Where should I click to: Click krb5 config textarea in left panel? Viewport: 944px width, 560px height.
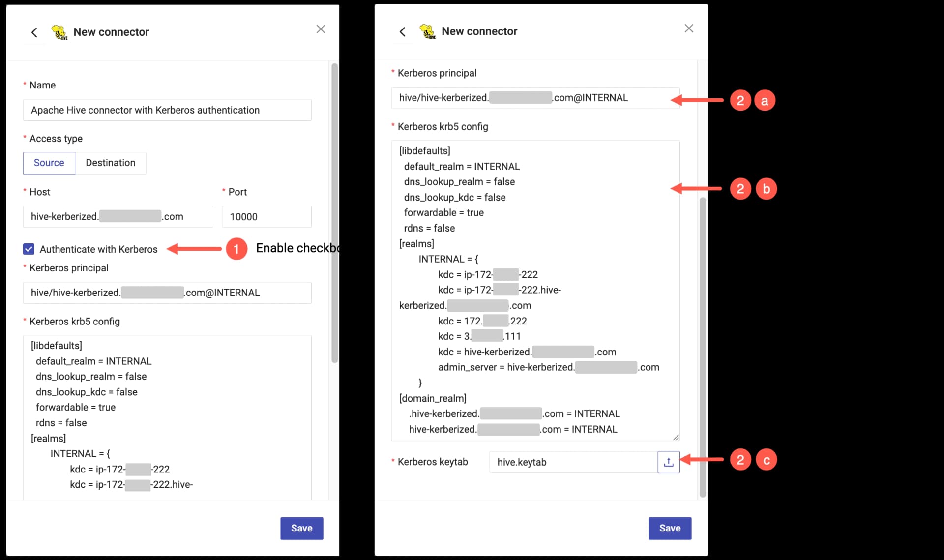click(x=167, y=418)
